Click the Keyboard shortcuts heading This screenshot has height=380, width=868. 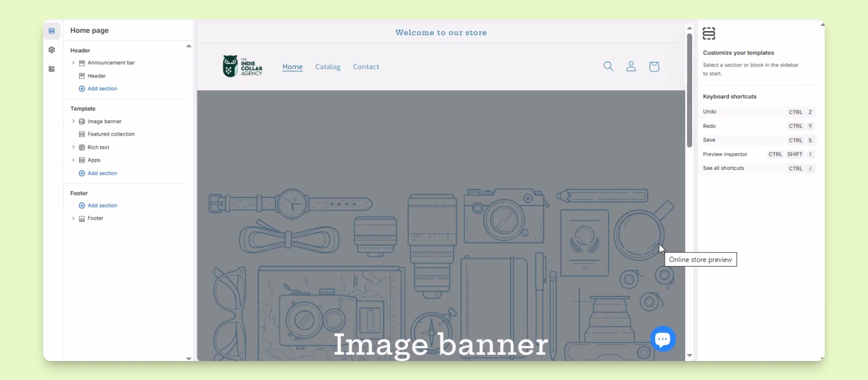(x=730, y=97)
